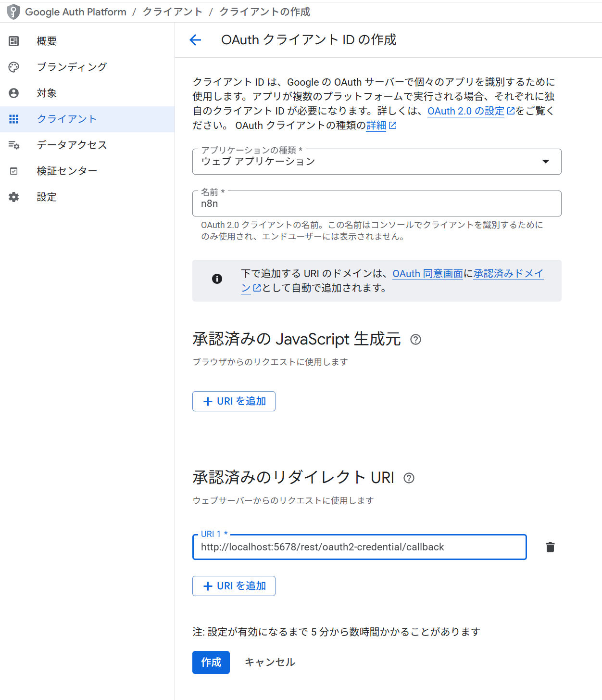Open the 対象 sidebar menu item
Viewport: 602px width, 700px height.
pos(47,93)
